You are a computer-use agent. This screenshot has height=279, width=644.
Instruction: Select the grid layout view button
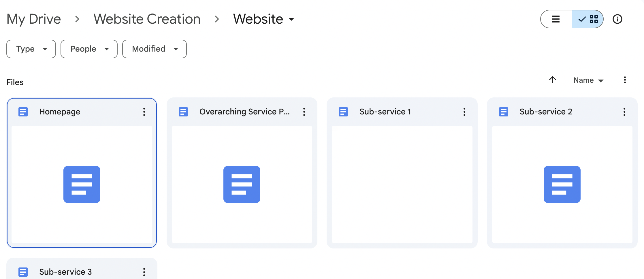click(587, 19)
